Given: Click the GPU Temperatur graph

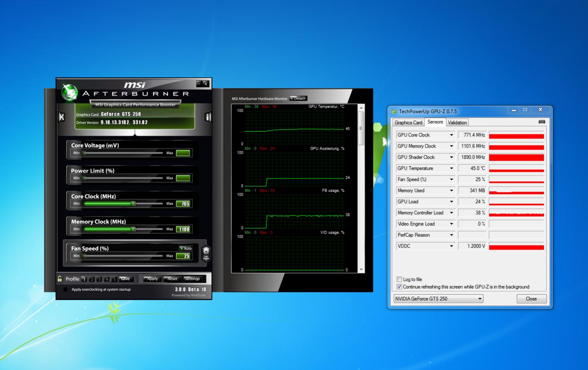Looking at the screenshot, I should pyautogui.click(x=294, y=127).
